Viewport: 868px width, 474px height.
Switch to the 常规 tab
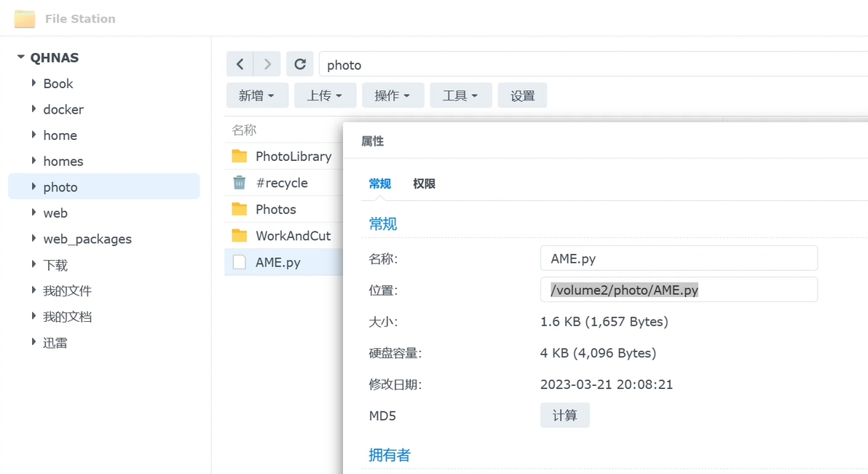pos(380,183)
